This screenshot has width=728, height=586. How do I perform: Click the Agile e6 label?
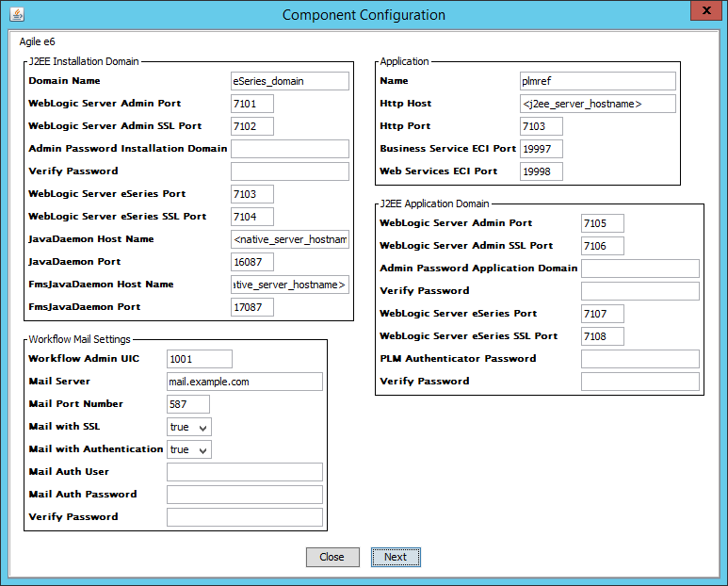(37, 41)
